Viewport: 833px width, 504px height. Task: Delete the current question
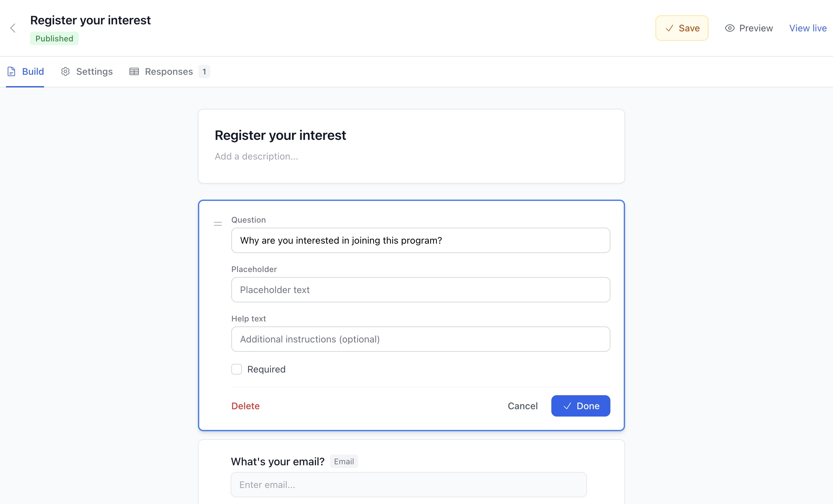[x=245, y=406]
